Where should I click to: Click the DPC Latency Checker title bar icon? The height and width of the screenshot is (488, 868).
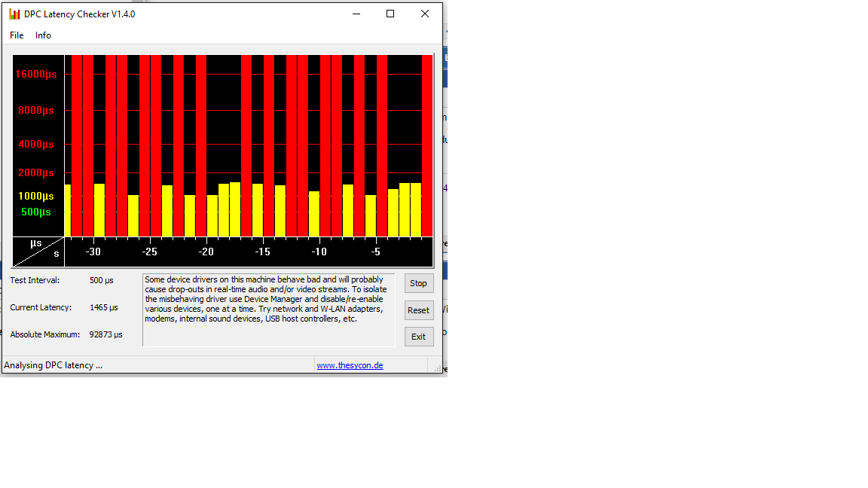[x=14, y=14]
